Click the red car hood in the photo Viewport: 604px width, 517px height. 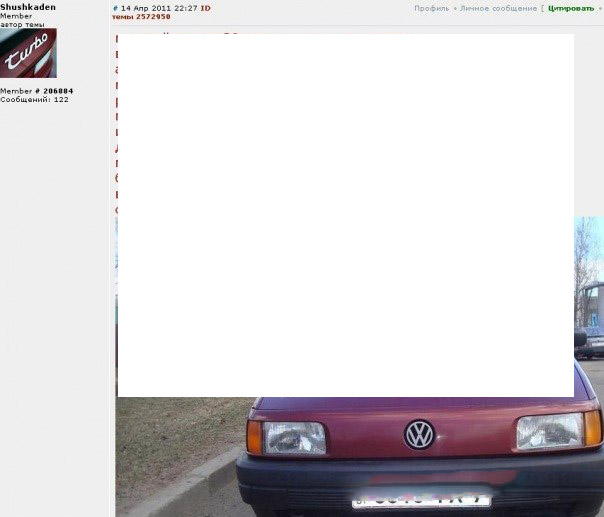click(420, 410)
